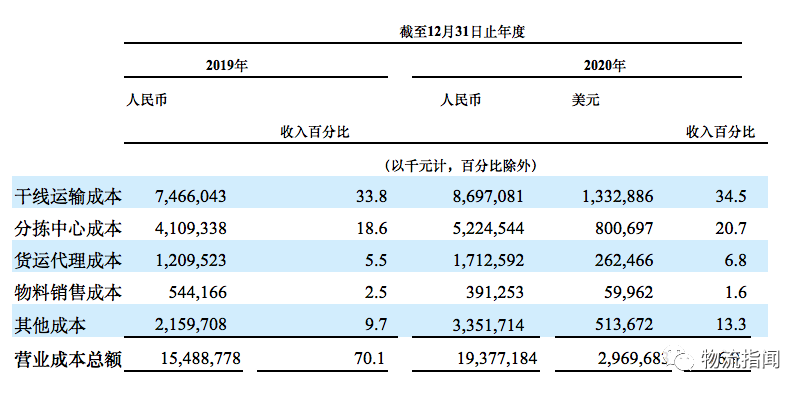
Task: Select the USD value 59,962
Action: click(628, 293)
